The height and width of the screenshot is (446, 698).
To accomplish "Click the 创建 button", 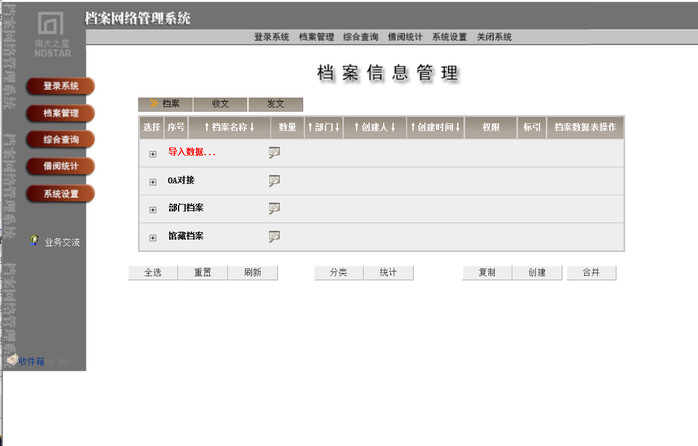I will [x=537, y=272].
